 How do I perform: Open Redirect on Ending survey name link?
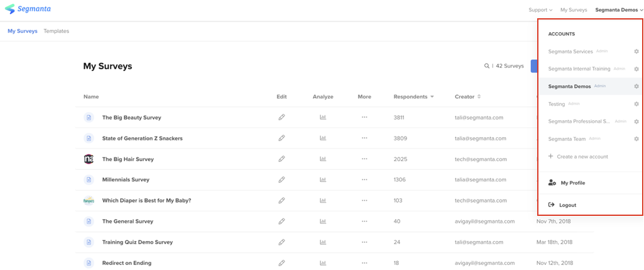click(126, 262)
